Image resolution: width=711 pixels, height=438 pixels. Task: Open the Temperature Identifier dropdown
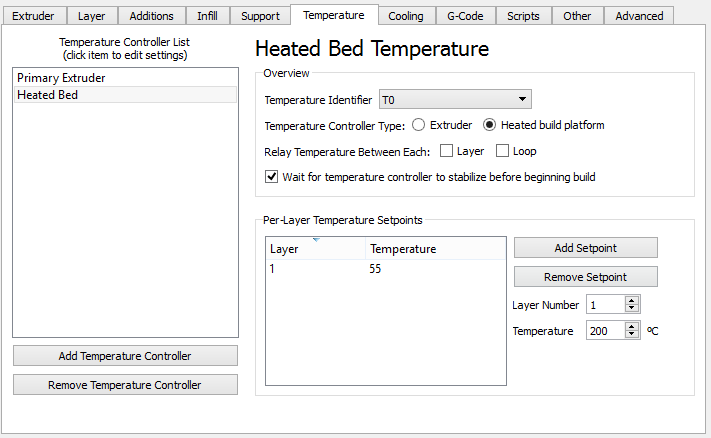click(x=455, y=100)
